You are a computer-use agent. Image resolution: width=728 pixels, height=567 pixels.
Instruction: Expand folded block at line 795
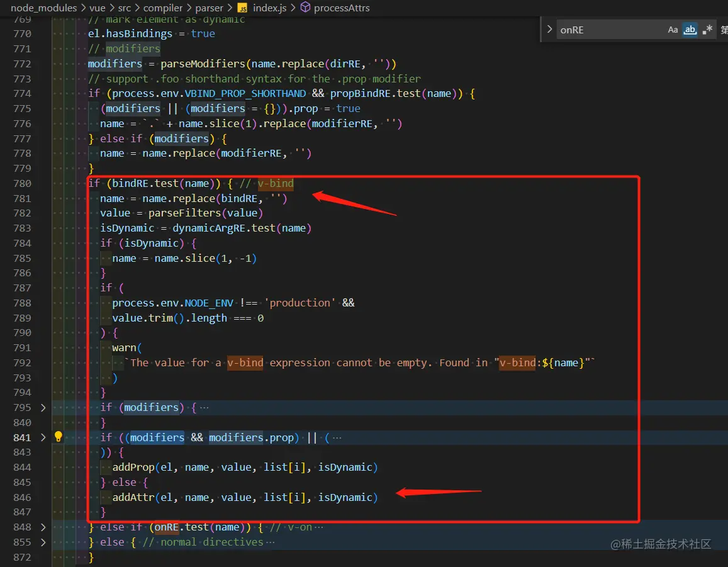click(43, 407)
